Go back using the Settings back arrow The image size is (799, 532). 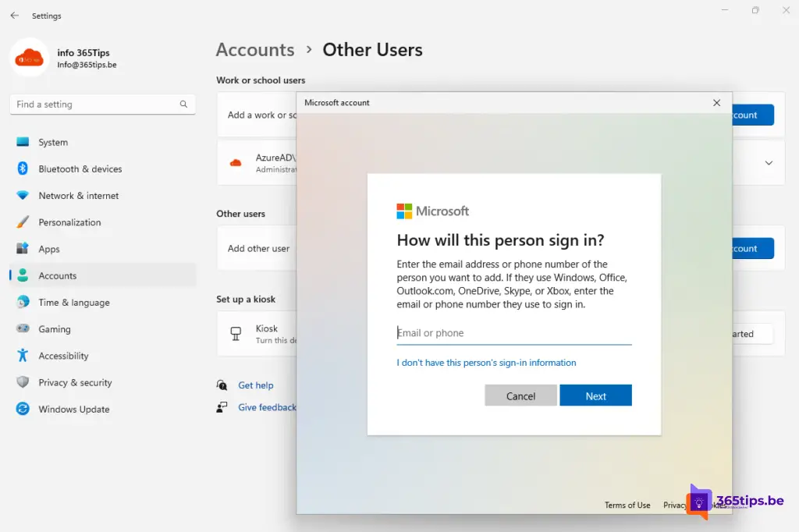click(x=14, y=16)
